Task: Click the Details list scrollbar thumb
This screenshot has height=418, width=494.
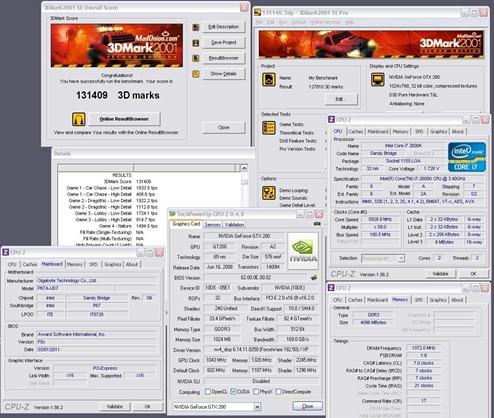Action: [x=244, y=182]
